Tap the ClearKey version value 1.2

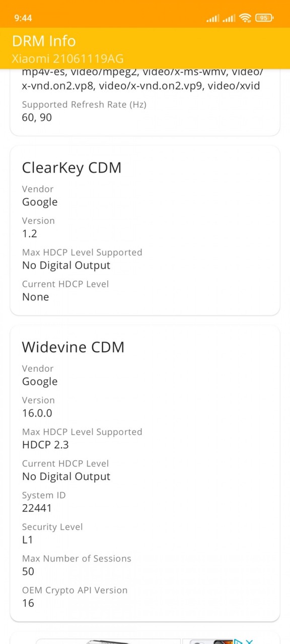[29, 233]
